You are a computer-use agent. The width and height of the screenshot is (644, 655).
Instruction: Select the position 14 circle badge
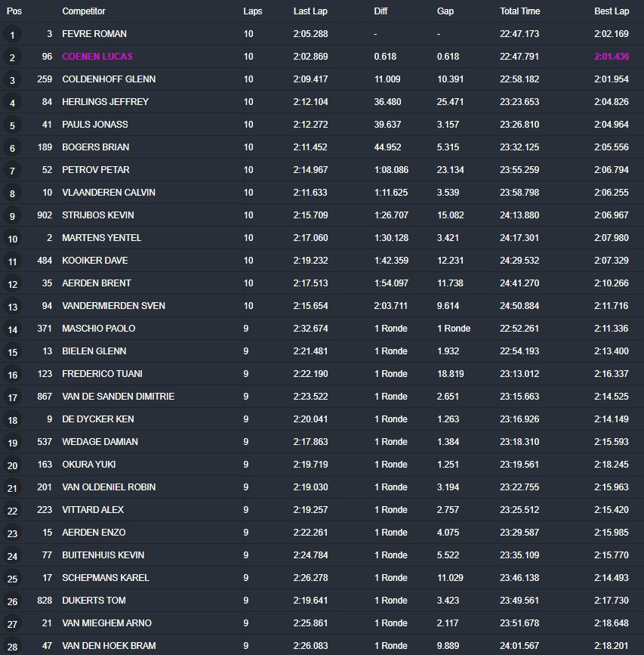point(12,329)
